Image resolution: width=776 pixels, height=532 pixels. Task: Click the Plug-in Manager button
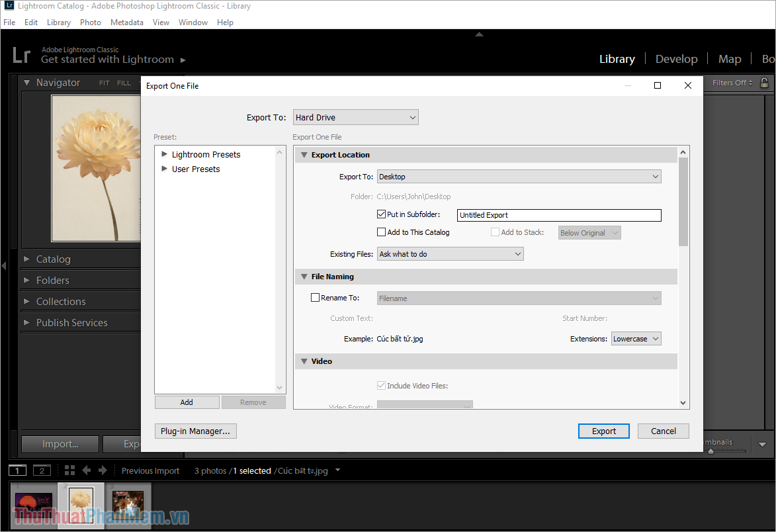click(195, 431)
